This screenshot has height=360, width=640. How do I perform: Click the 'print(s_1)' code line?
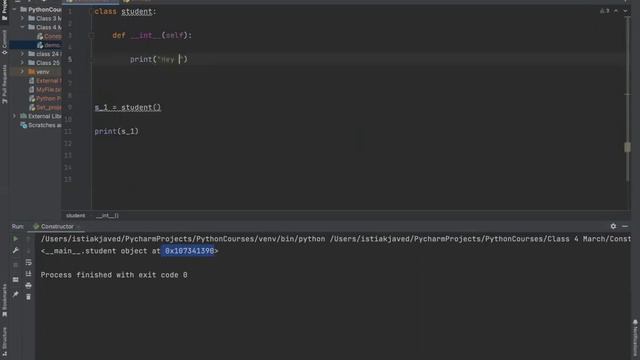[x=117, y=131]
